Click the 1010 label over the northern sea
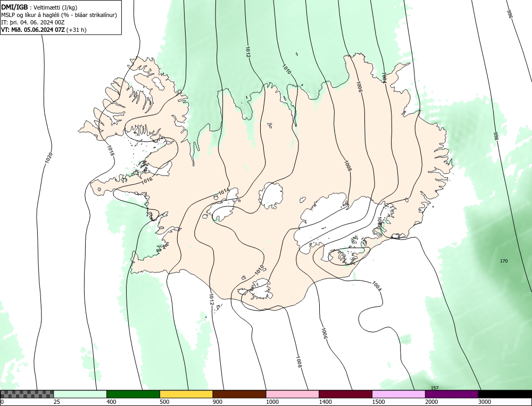This screenshot has height=406, width=532. click(287, 69)
